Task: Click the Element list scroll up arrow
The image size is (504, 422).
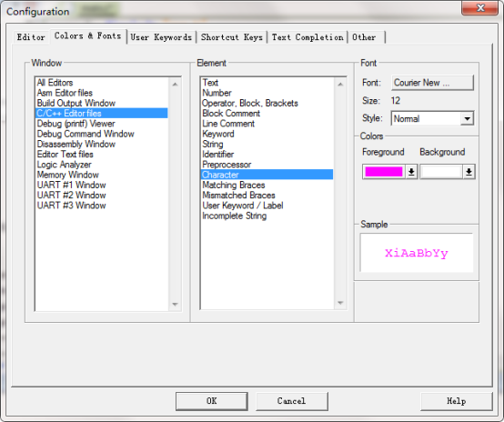Action: point(340,85)
